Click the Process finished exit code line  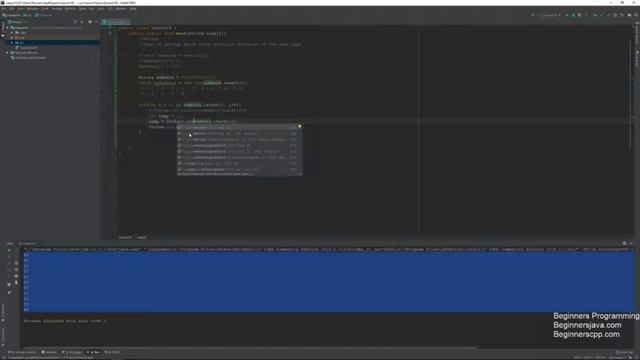[64, 321]
